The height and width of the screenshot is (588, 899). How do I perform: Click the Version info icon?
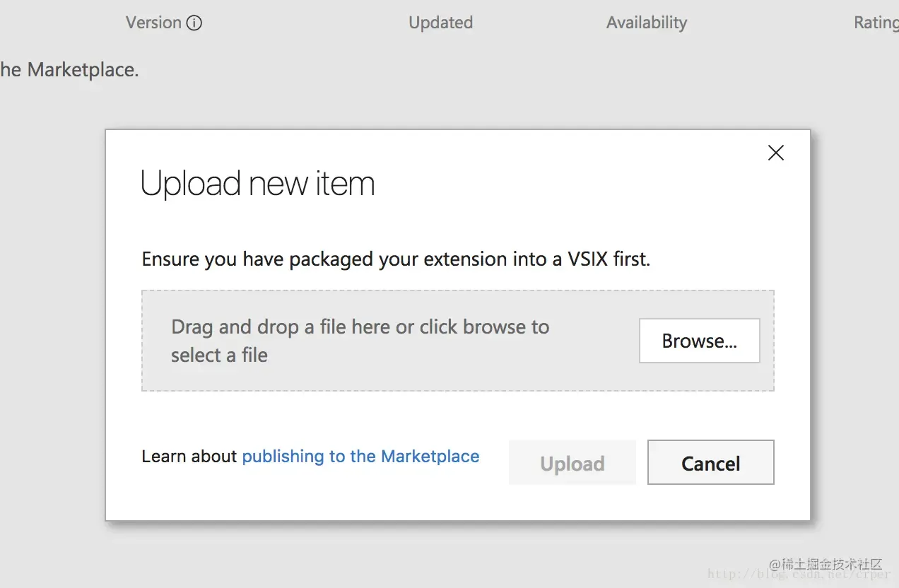[x=194, y=23]
